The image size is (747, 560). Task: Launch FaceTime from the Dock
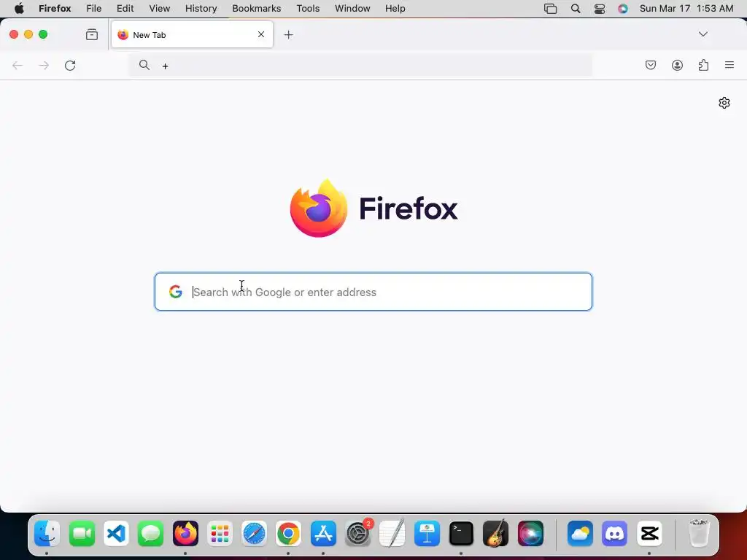coord(82,533)
